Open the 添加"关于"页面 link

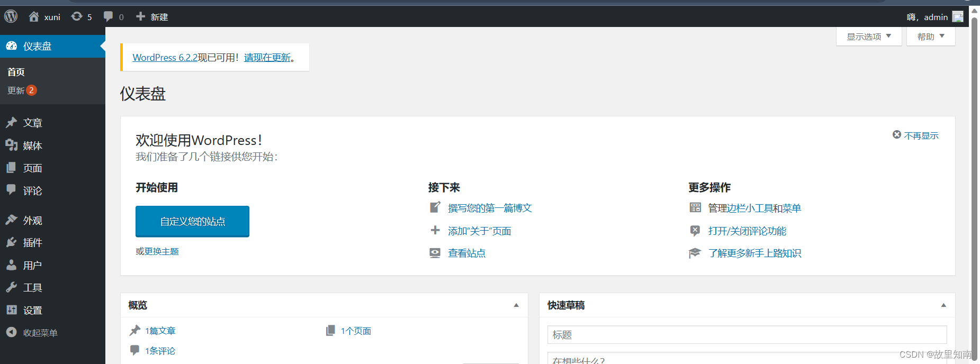[480, 231]
